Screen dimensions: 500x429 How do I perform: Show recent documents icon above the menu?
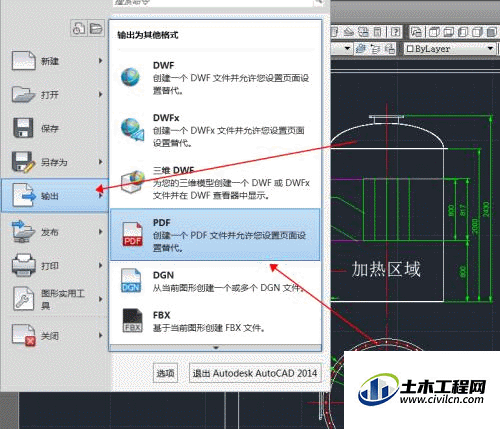pyautogui.click(x=79, y=28)
